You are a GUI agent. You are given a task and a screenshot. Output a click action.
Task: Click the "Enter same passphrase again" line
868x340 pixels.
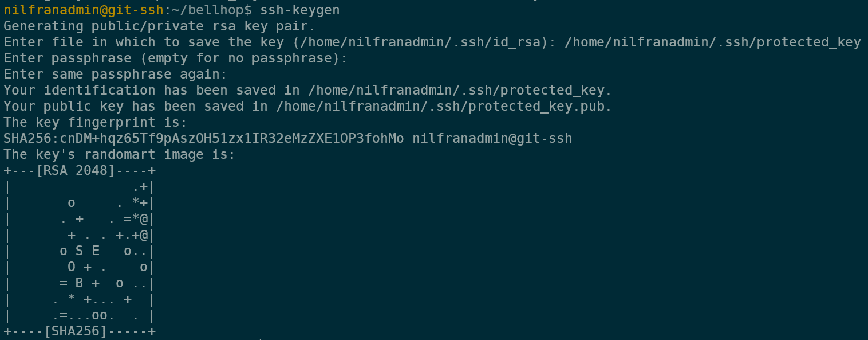click(116, 74)
